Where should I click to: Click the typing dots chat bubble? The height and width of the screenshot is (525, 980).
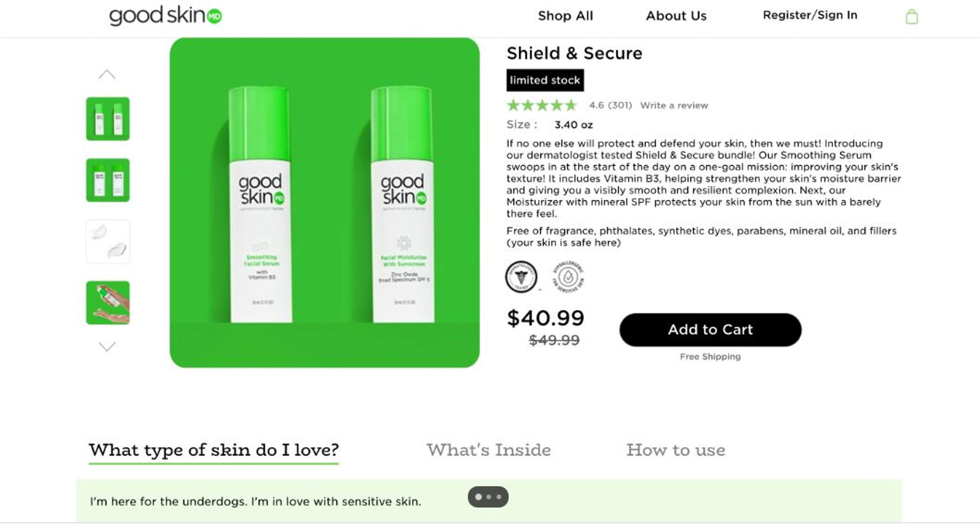pyautogui.click(x=488, y=496)
